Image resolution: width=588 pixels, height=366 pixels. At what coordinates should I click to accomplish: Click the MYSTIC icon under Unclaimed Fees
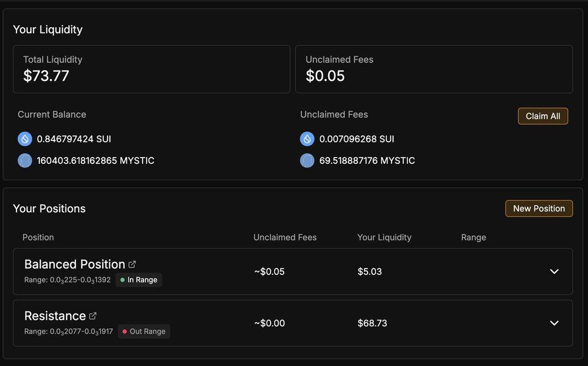click(x=307, y=161)
